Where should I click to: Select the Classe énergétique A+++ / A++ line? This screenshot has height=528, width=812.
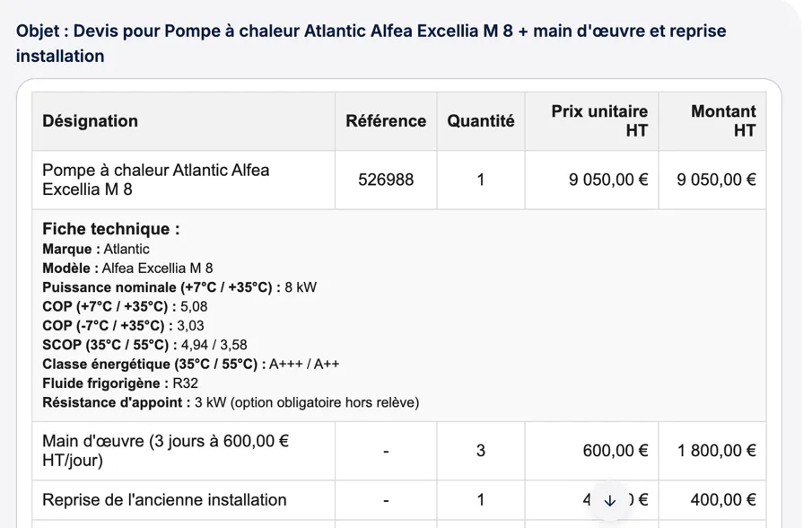click(x=190, y=365)
